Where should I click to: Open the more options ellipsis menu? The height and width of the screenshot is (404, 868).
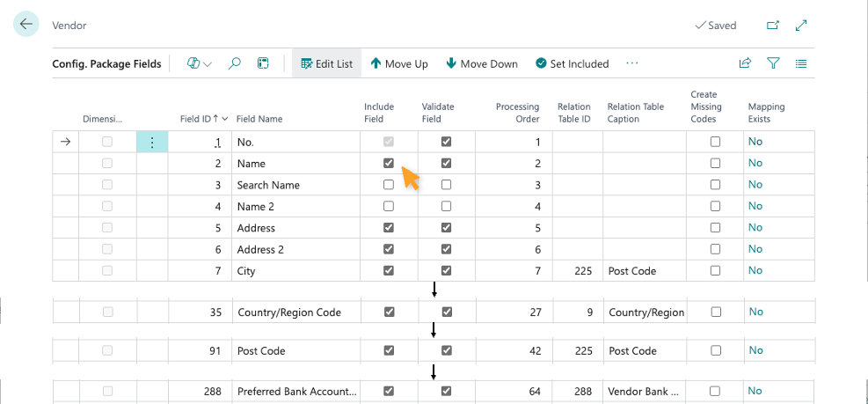[632, 63]
